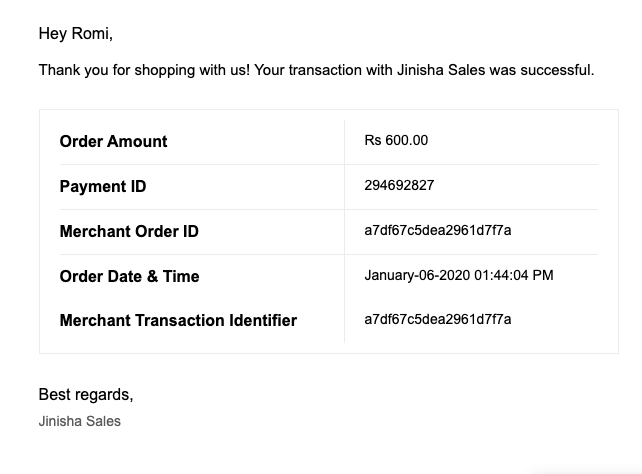
Task: Select the Order Date & Time label
Action: tap(129, 276)
